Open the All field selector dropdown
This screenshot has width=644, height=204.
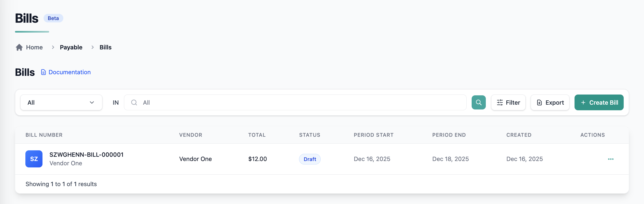click(x=61, y=103)
